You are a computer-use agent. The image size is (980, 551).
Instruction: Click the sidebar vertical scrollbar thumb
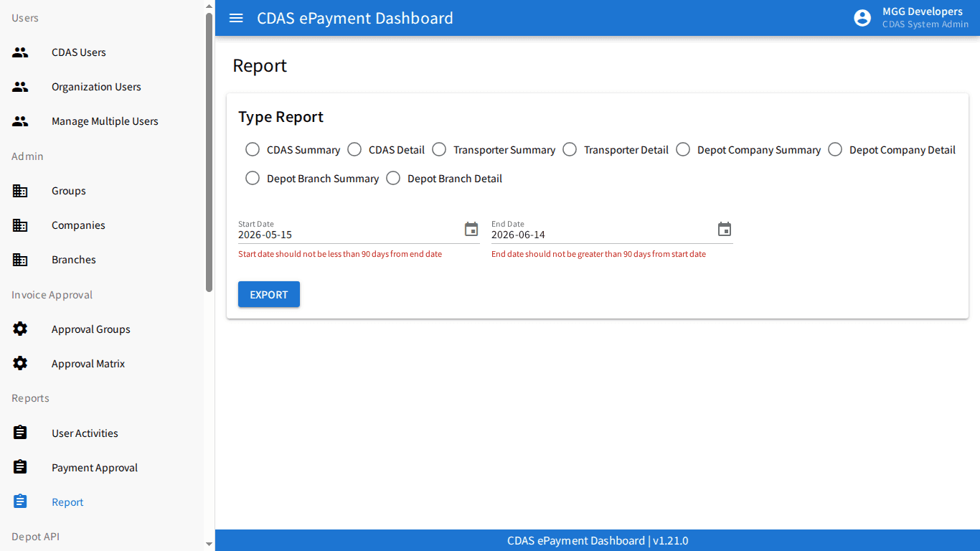pos(209,152)
